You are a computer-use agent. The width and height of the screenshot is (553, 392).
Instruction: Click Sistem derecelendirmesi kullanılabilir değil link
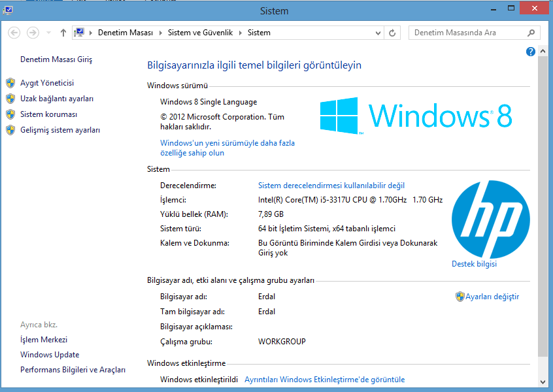pyautogui.click(x=331, y=186)
